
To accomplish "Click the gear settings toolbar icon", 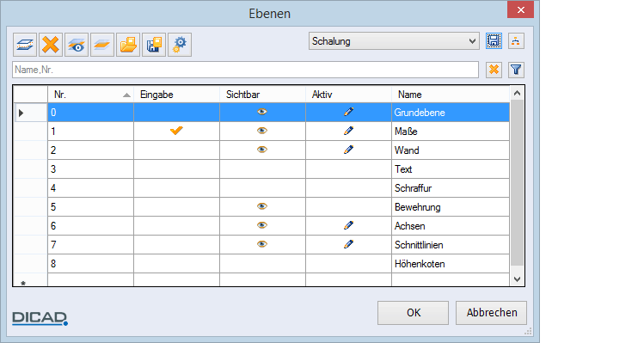I will (x=180, y=45).
